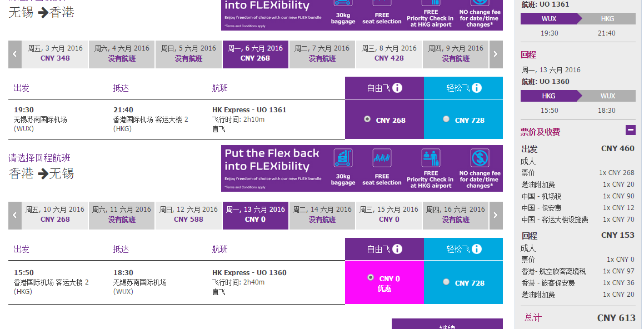Select return CNY 0 优惠 fare option
The height and width of the screenshot is (329, 644).
pos(385,282)
